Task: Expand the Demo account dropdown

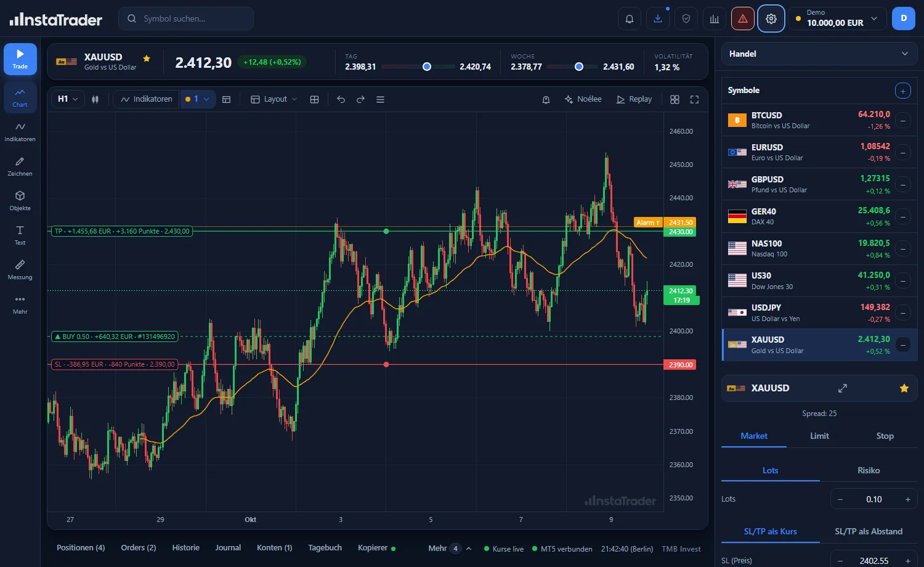Action: tap(838, 18)
